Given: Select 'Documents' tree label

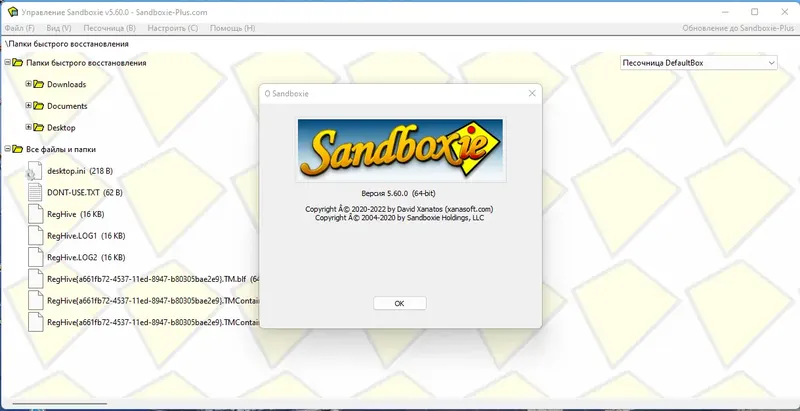Looking at the screenshot, I should click(67, 106).
